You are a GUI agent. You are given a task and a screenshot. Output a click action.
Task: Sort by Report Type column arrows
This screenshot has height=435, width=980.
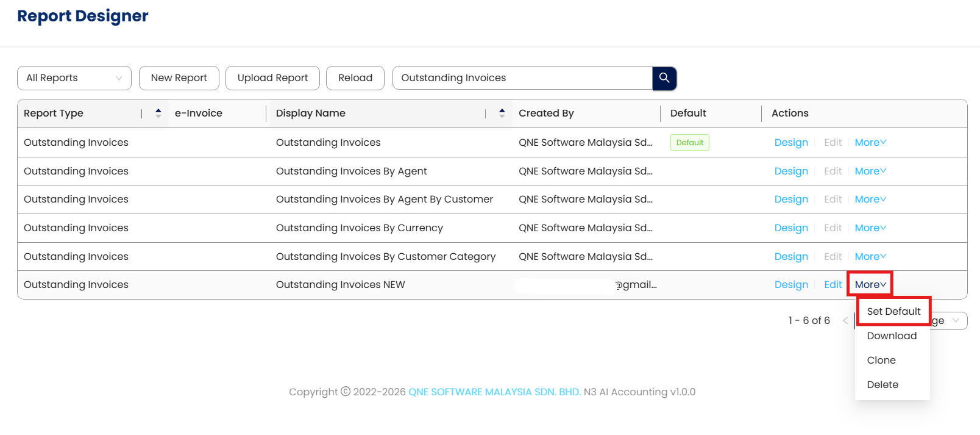(158, 113)
